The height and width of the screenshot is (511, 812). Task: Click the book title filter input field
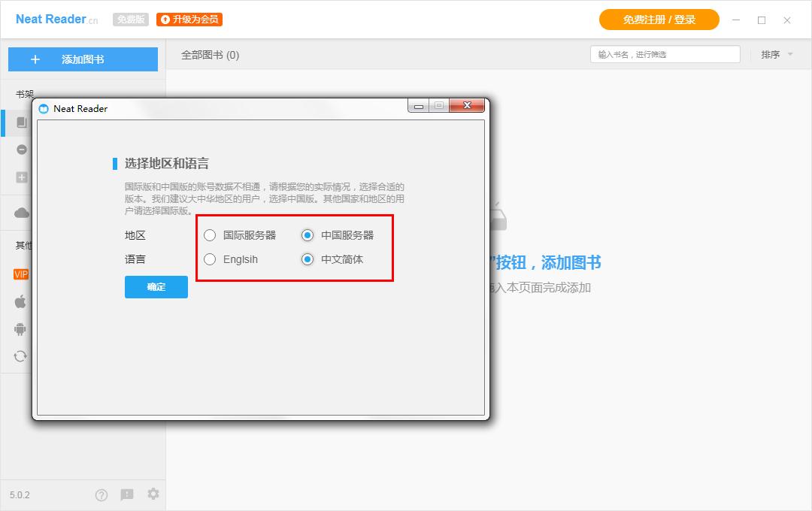pos(665,54)
